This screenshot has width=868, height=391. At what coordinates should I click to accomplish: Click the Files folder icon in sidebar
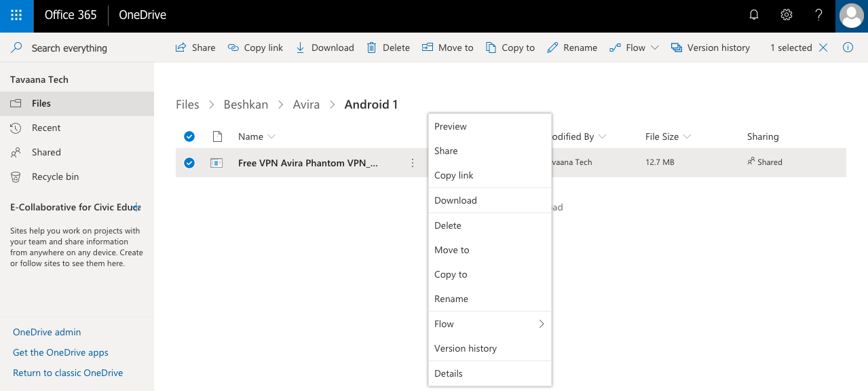coord(16,103)
